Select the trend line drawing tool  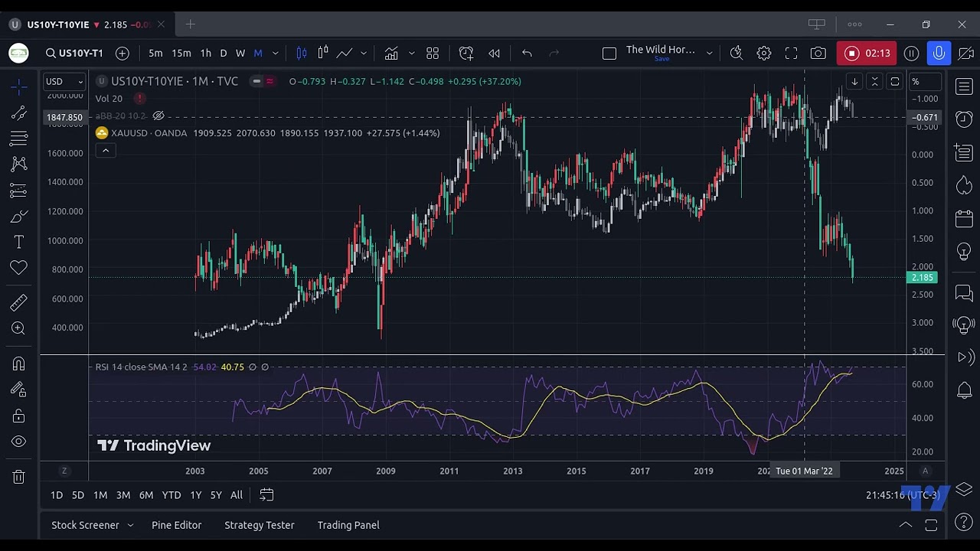click(19, 113)
